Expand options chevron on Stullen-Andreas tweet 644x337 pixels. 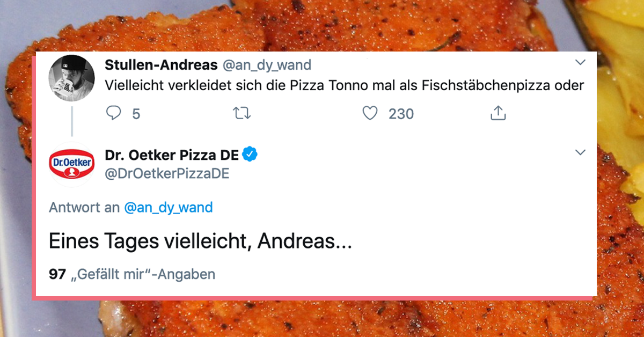[580, 63]
